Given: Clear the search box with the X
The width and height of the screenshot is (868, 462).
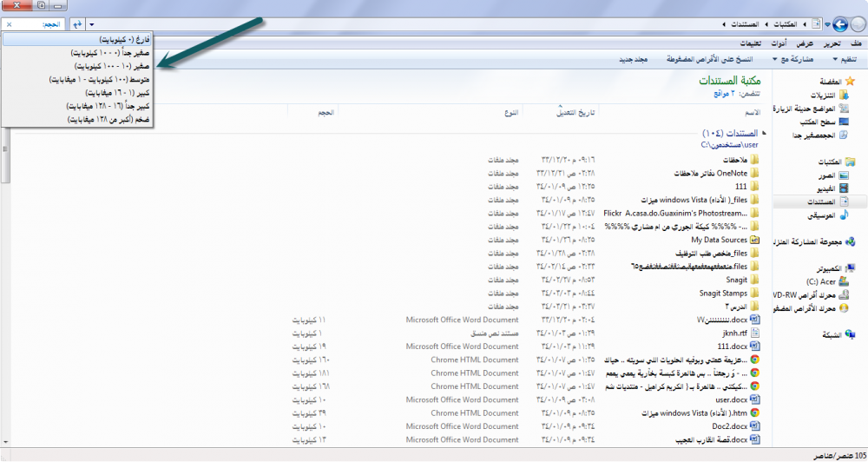Looking at the screenshot, I should (x=10, y=24).
